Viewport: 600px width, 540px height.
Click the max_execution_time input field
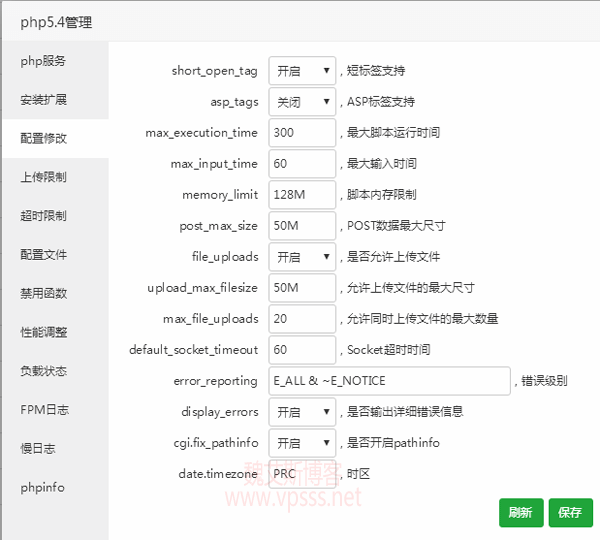click(x=302, y=133)
